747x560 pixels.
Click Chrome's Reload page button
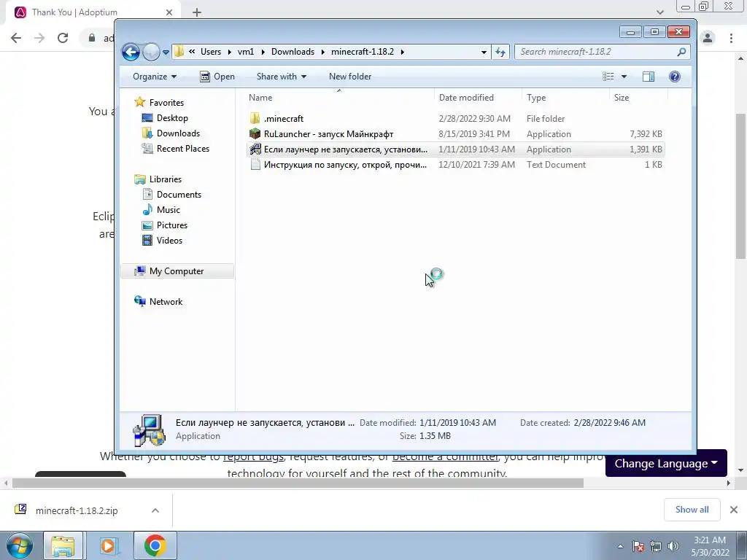pos(63,38)
